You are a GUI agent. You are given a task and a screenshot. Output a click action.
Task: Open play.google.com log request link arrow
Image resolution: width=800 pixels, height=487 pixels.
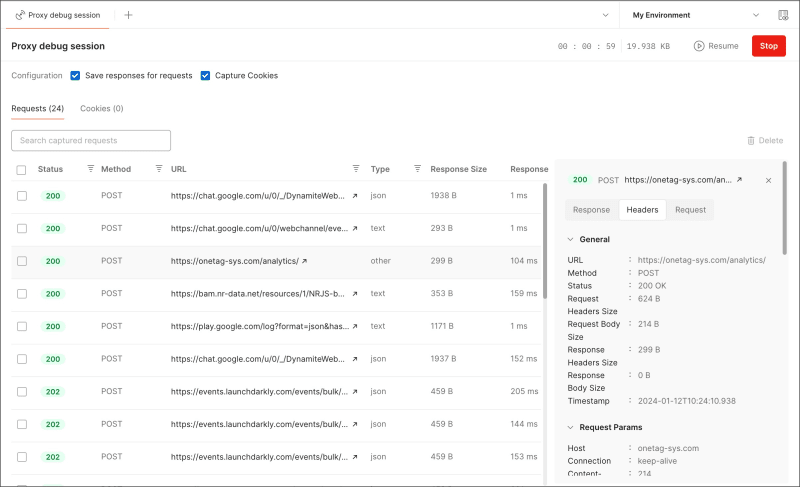[x=355, y=326]
